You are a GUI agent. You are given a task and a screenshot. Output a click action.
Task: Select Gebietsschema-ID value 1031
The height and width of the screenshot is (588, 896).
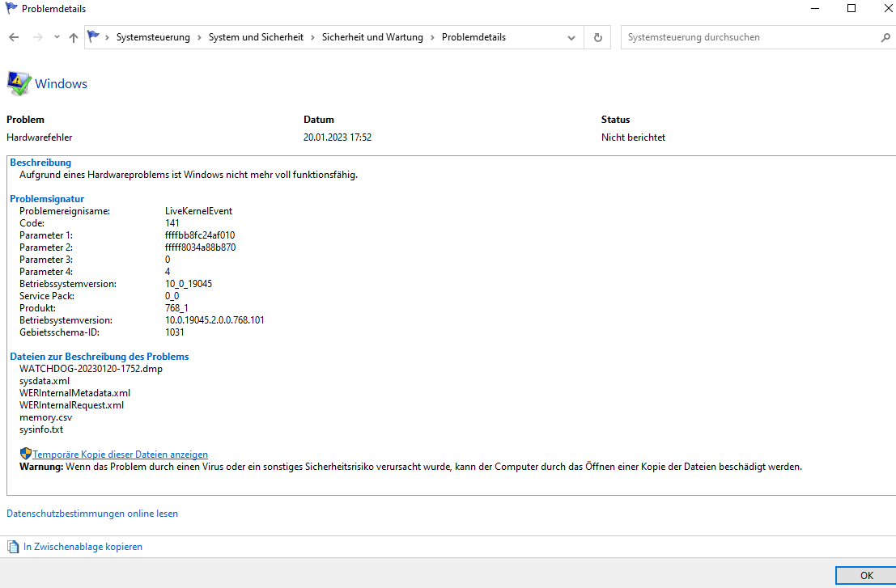coord(175,332)
